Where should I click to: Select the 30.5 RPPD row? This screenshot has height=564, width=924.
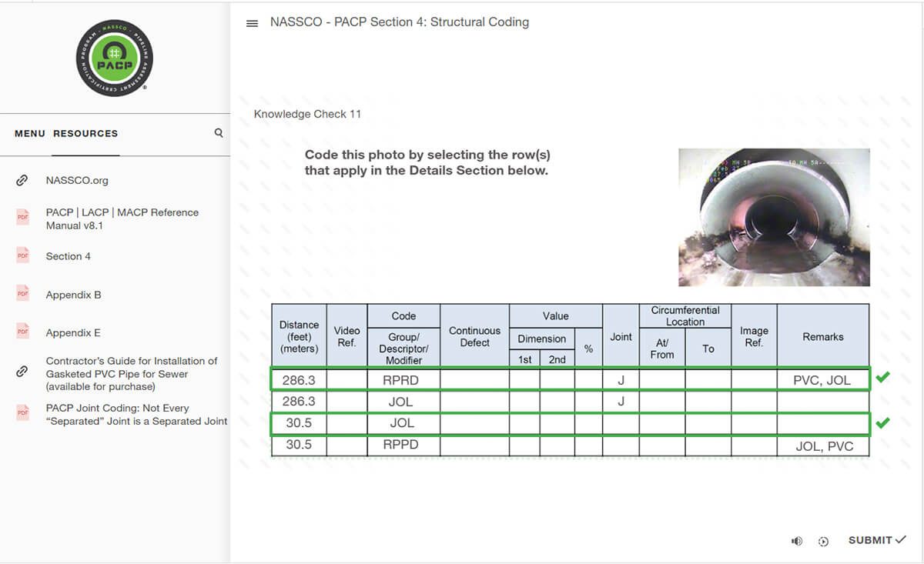coord(570,446)
